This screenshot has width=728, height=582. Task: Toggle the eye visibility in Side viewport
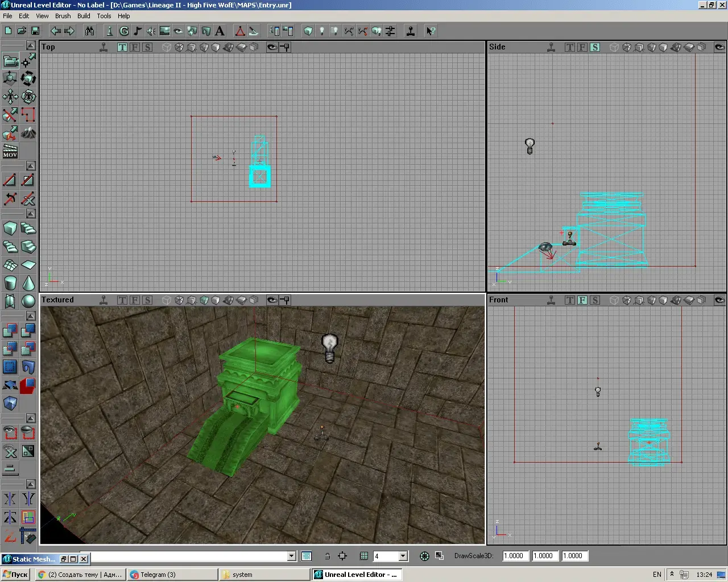[x=719, y=47]
